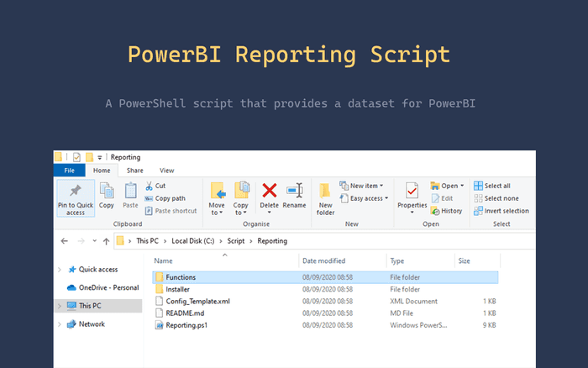Click the Back navigation arrow
This screenshot has height=368, width=588.
[65, 241]
